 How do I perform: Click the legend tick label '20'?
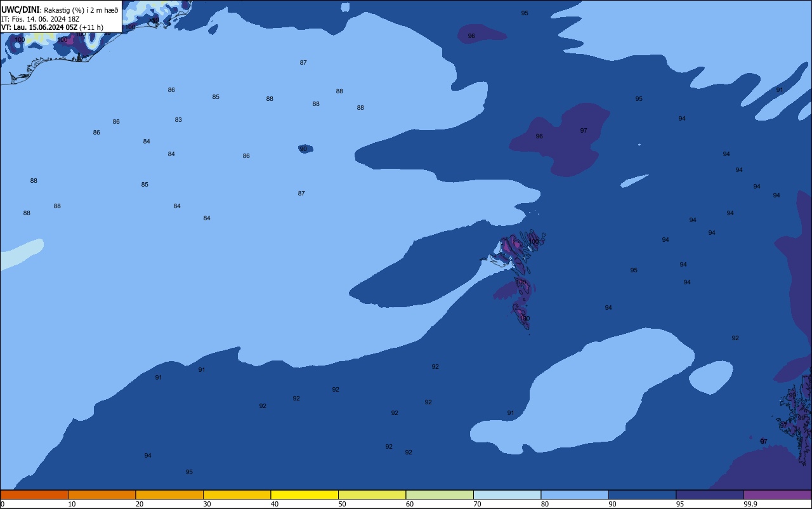(x=139, y=504)
